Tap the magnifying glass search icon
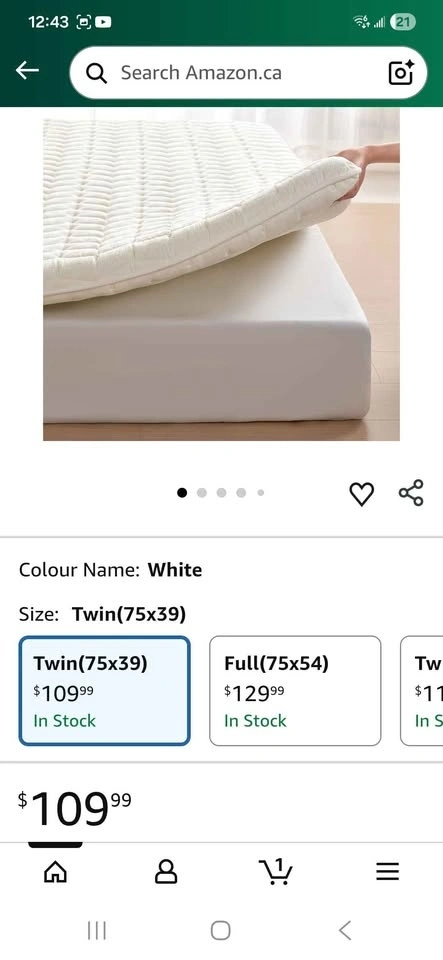The height and width of the screenshot is (960, 443). click(x=97, y=73)
